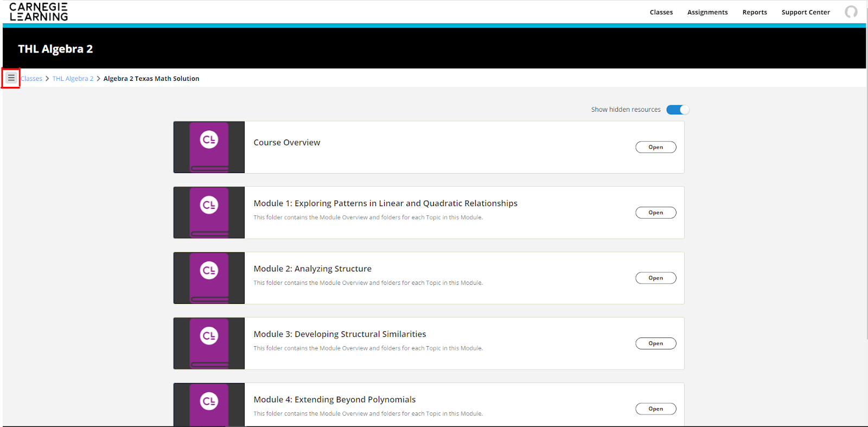Click the THL Algebra 2 breadcrumb link
Image resolution: width=868 pixels, height=427 pixels.
73,79
